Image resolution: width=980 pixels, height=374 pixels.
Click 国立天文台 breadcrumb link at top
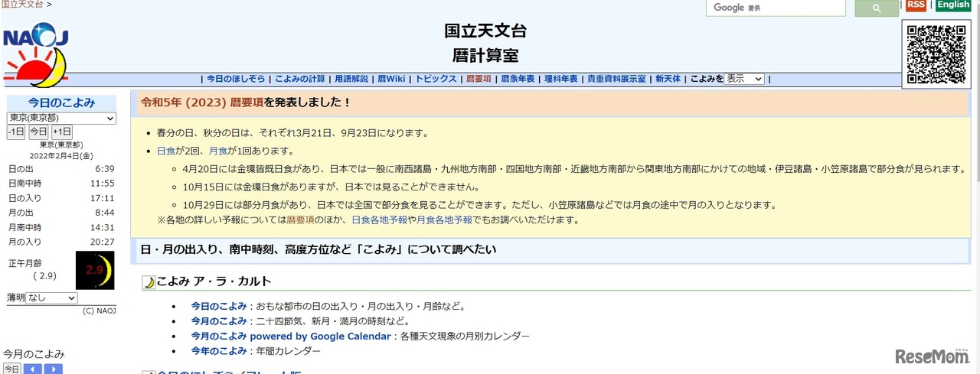(x=22, y=5)
